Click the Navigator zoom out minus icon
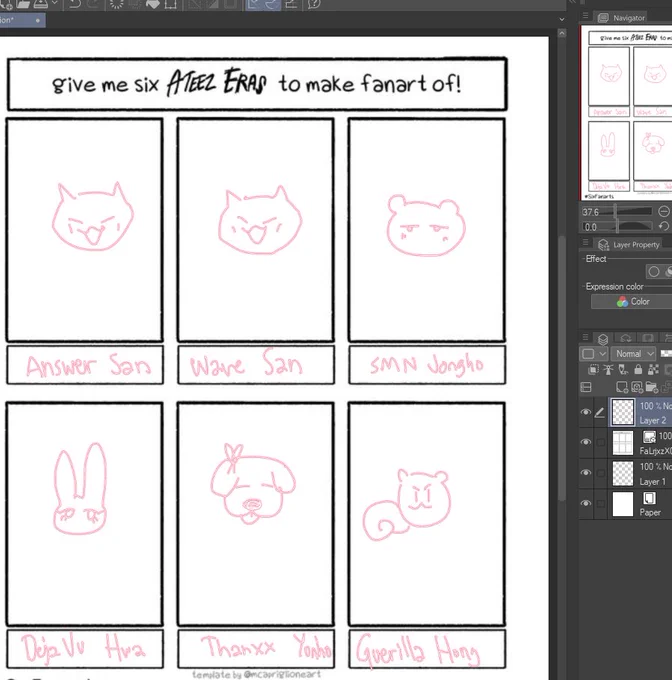The image size is (672, 680). [664, 211]
